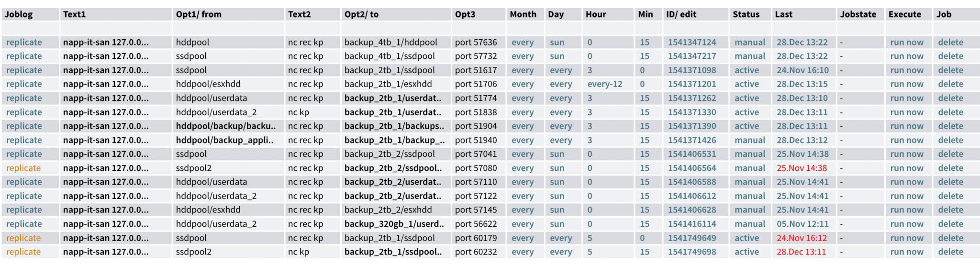Delete job 1541406628
This screenshot has height=265, width=980.
950,210
